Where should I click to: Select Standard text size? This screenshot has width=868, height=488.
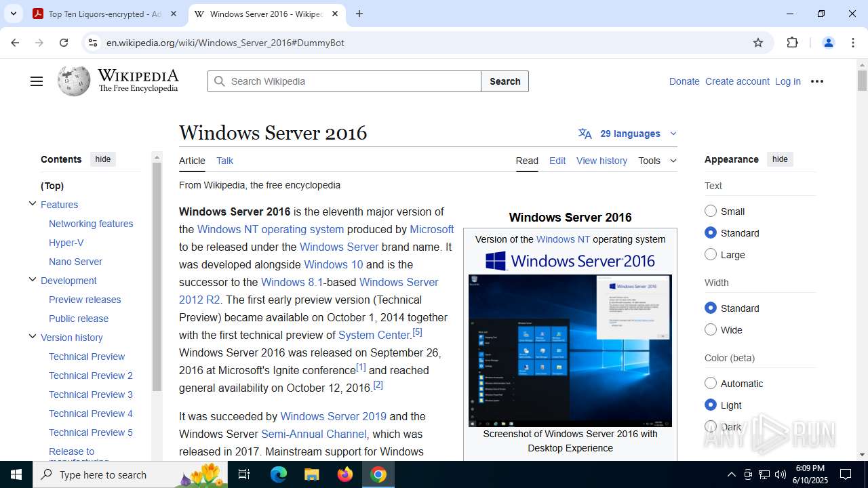click(x=711, y=232)
